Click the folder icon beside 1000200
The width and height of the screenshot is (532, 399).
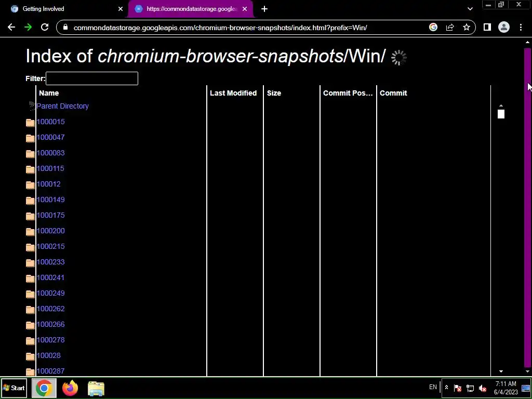[x=30, y=232]
